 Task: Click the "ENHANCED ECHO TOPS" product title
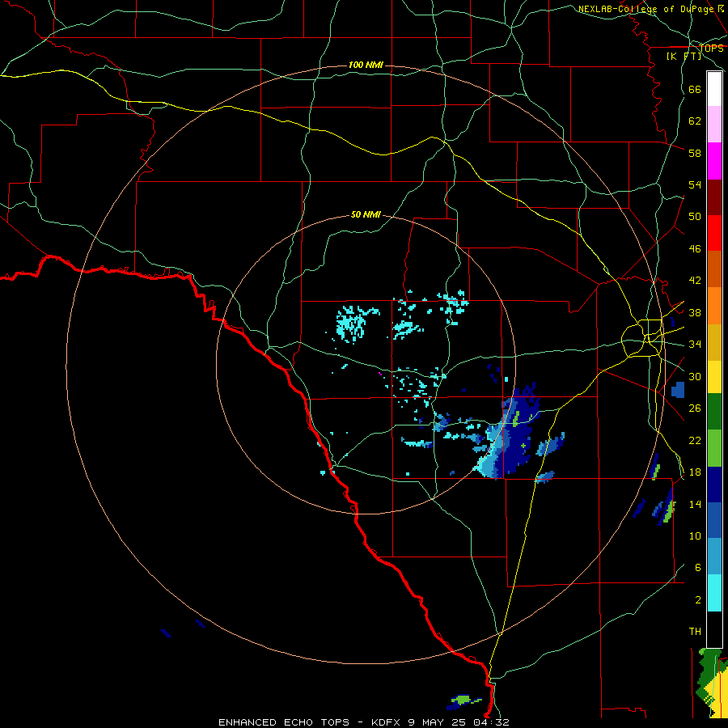coord(284,722)
